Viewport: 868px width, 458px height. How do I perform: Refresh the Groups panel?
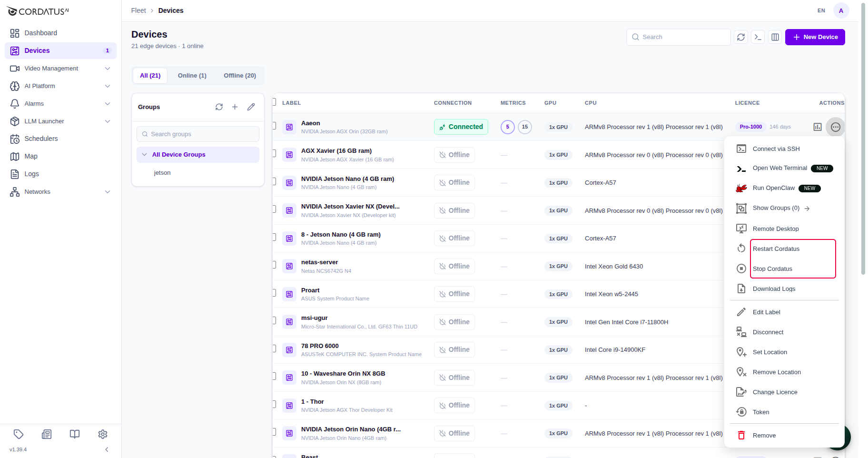point(219,107)
